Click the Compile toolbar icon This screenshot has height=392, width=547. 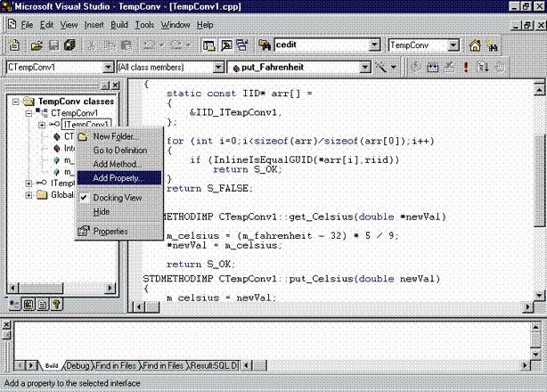click(x=415, y=67)
